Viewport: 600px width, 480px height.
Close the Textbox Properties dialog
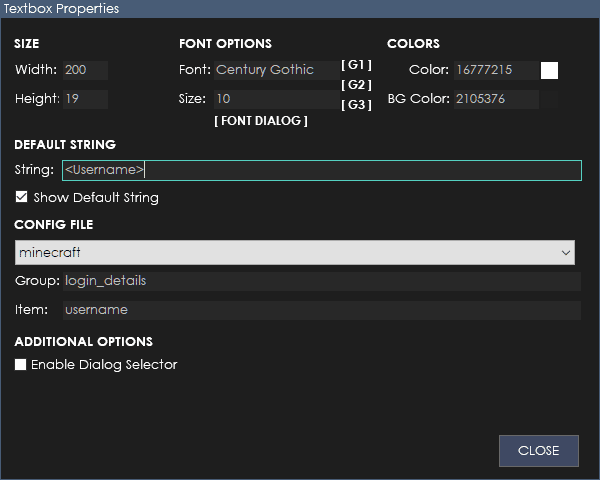coord(538,451)
